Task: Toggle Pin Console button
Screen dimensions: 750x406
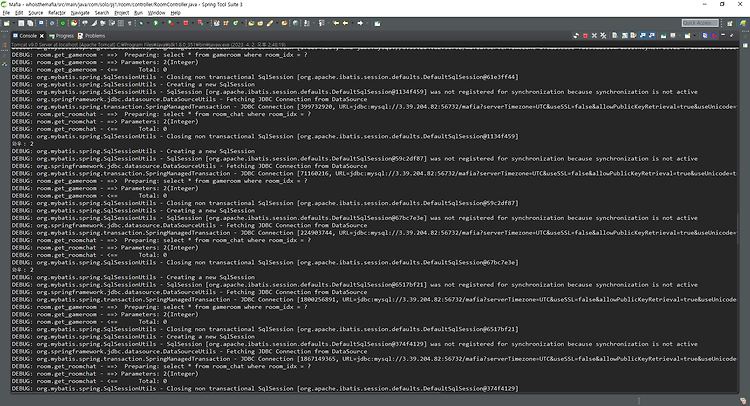Action: point(663,35)
